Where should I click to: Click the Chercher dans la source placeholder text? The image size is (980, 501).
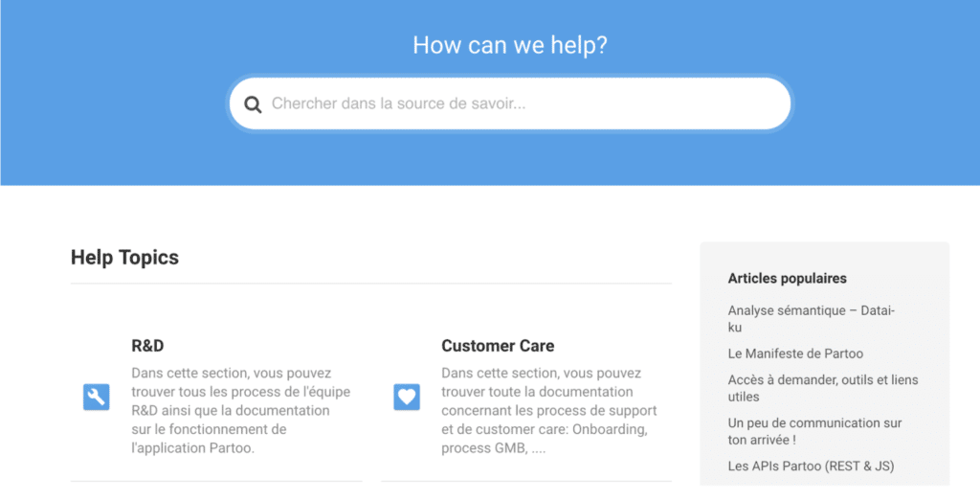pyautogui.click(x=398, y=103)
